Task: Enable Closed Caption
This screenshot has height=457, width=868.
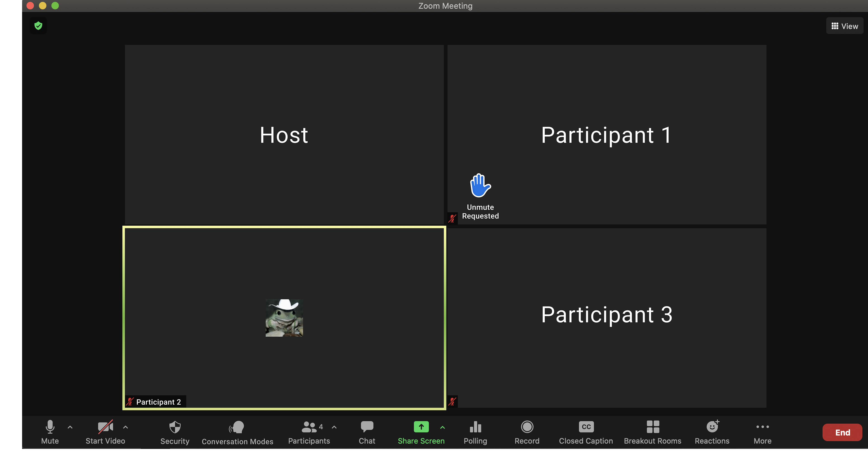Action: coord(586,432)
